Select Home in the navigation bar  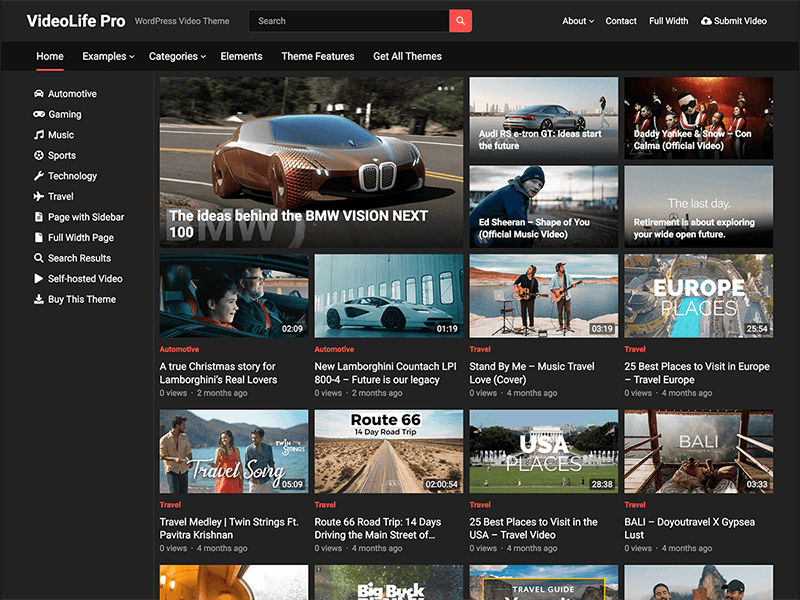(x=50, y=57)
